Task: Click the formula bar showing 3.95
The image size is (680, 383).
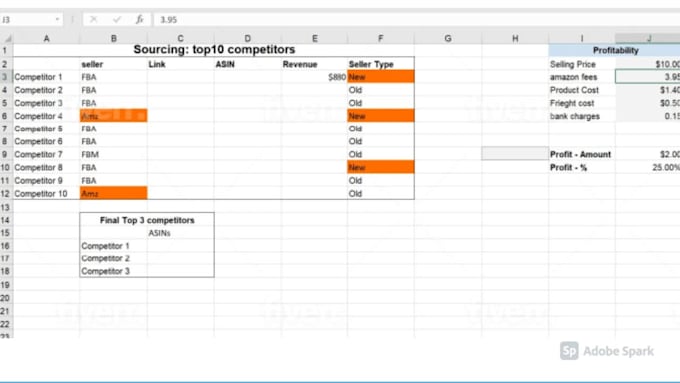Action: 416,20
